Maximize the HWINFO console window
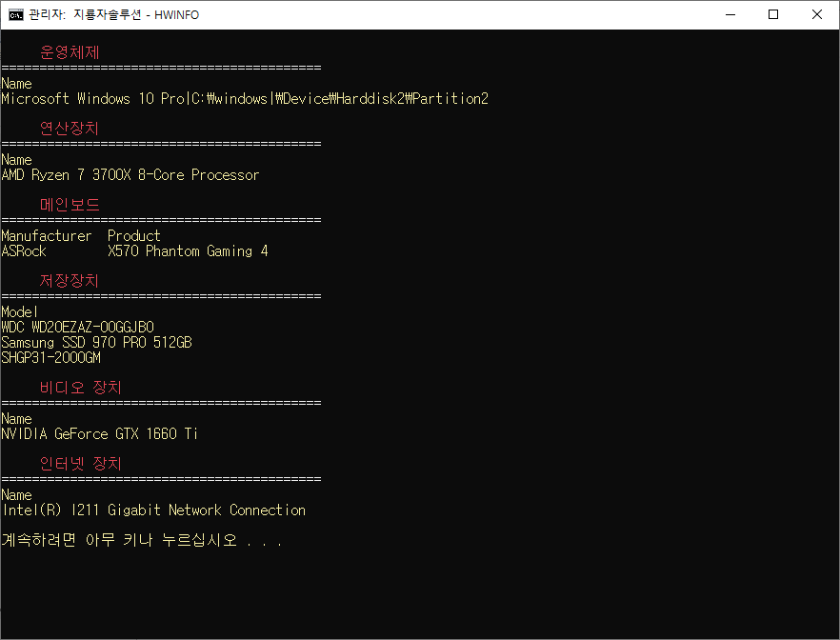The width and height of the screenshot is (840, 640). point(773,14)
